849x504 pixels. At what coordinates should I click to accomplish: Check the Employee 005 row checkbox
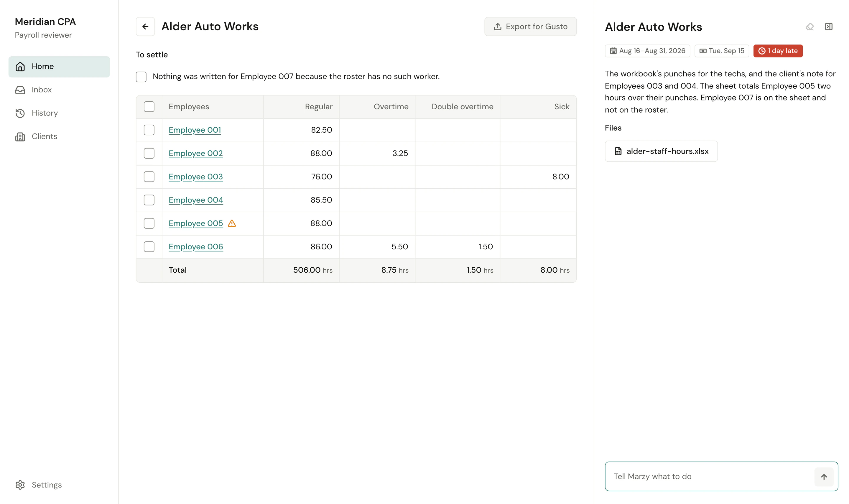149,223
